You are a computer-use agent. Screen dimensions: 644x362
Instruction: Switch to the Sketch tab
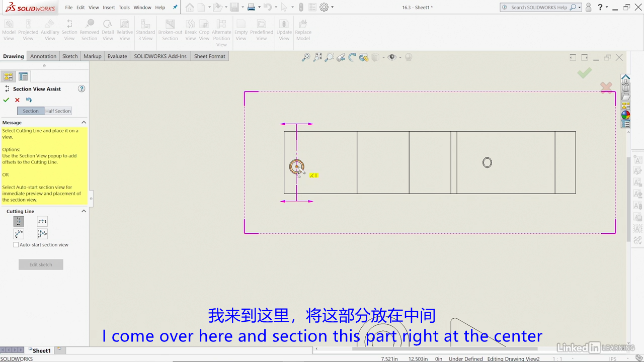[x=70, y=56]
